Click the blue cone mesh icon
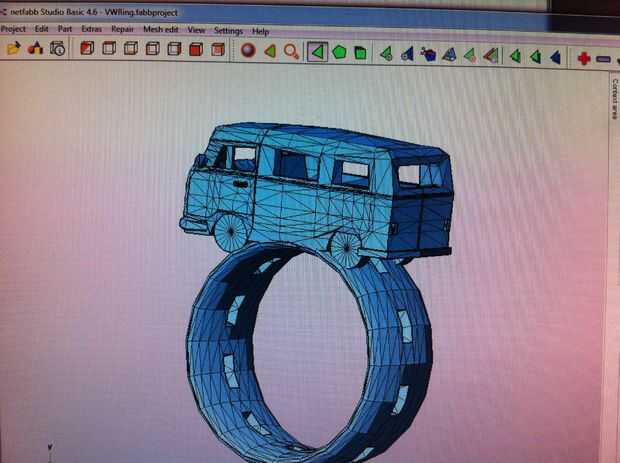 (x=449, y=55)
